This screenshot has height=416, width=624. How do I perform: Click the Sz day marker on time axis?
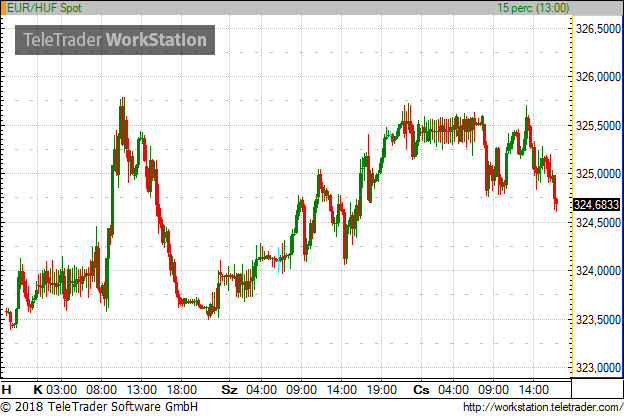click(x=229, y=389)
